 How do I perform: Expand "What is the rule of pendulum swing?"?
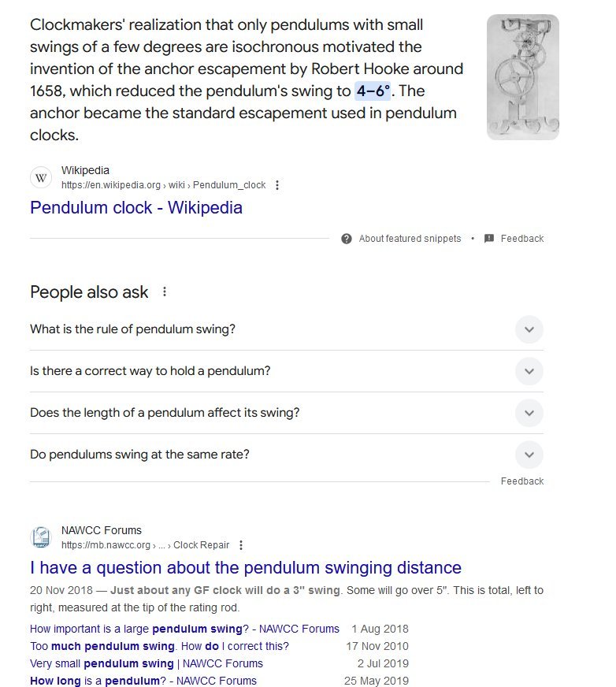[529, 329]
